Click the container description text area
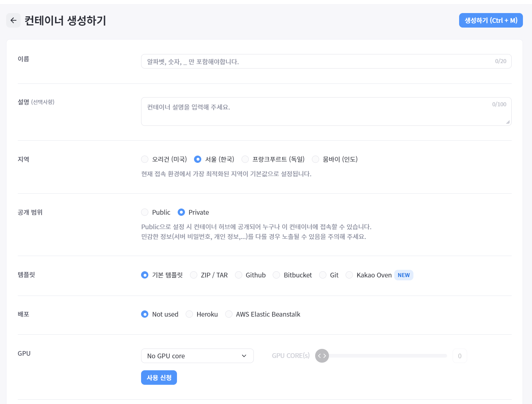The image size is (532, 404). click(326, 111)
